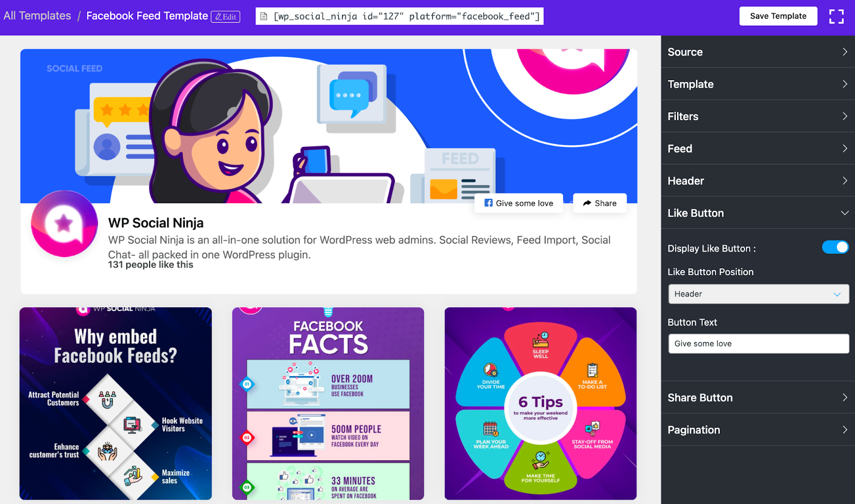Expand the Share Button section

tap(758, 398)
